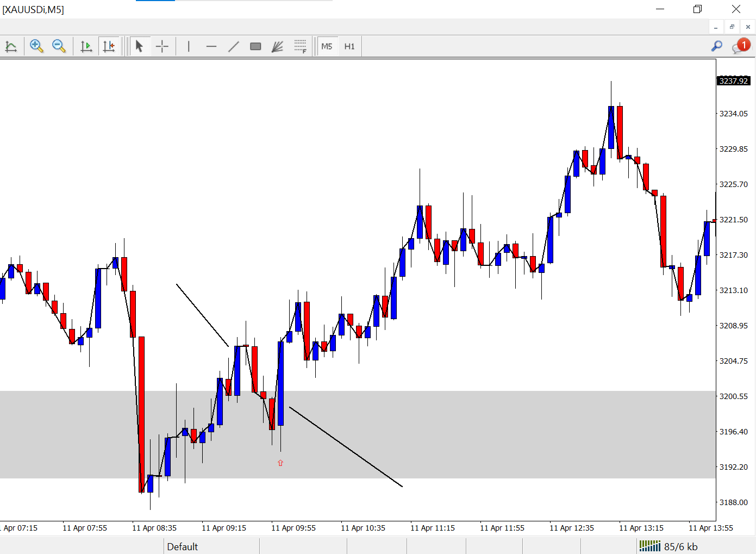Select the horizontal line drawing tool
Screen dimensions: 756x554
(211, 46)
